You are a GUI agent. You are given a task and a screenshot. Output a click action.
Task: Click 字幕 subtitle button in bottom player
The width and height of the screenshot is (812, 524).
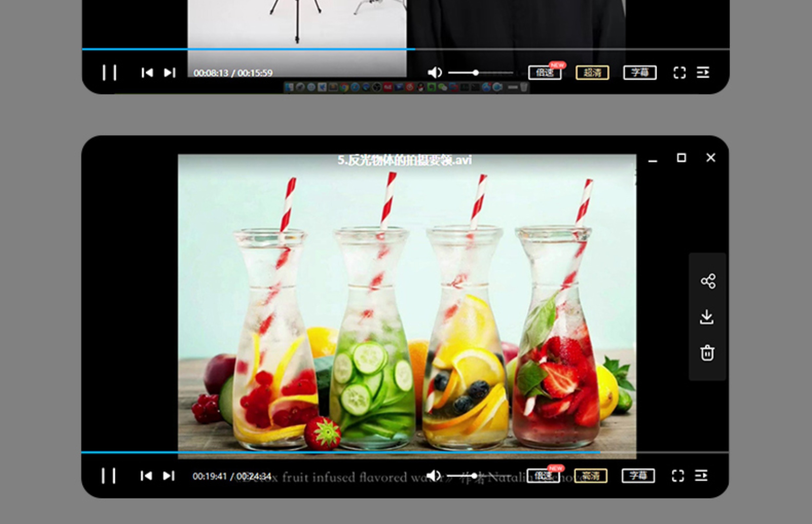(x=638, y=476)
